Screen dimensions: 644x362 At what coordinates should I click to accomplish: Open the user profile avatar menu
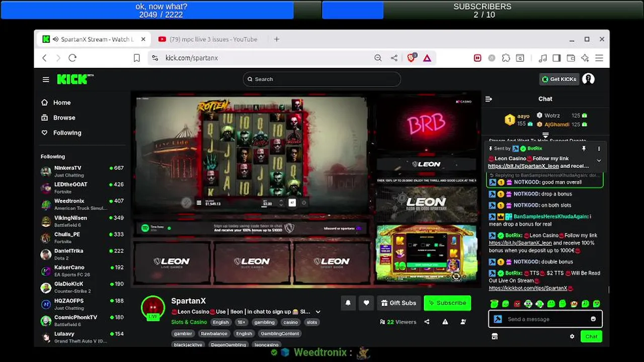(x=588, y=79)
